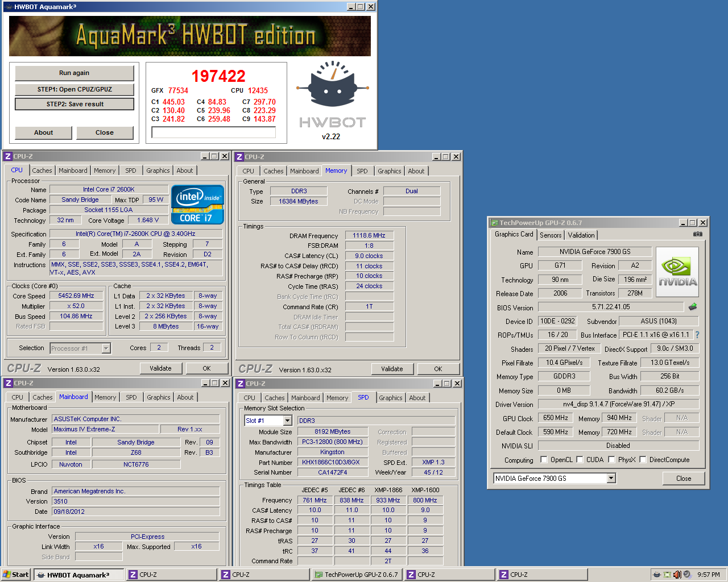The image size is (728, 582).
Task: Click the GPU Clock 650 MHz field
Action: point(555,418)
